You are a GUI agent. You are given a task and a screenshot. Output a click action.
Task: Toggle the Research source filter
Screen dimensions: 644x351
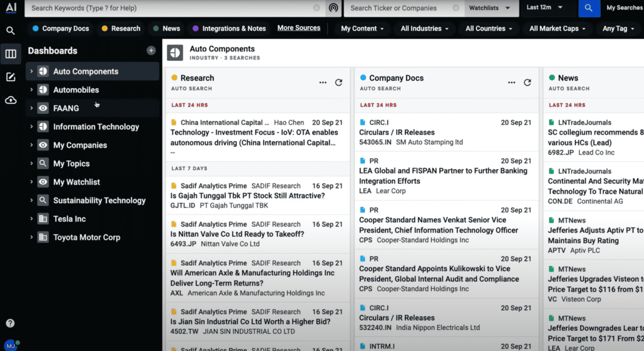[121, 29]
